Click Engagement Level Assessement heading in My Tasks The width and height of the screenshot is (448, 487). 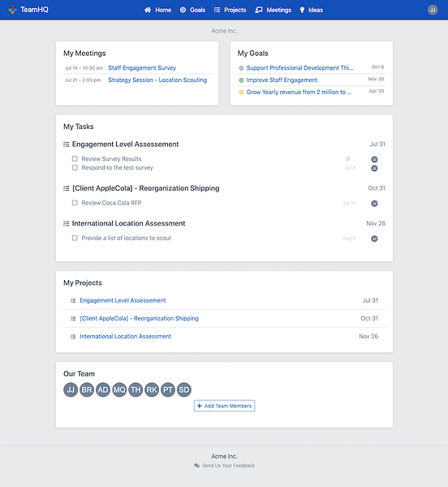tap(126, 144)
